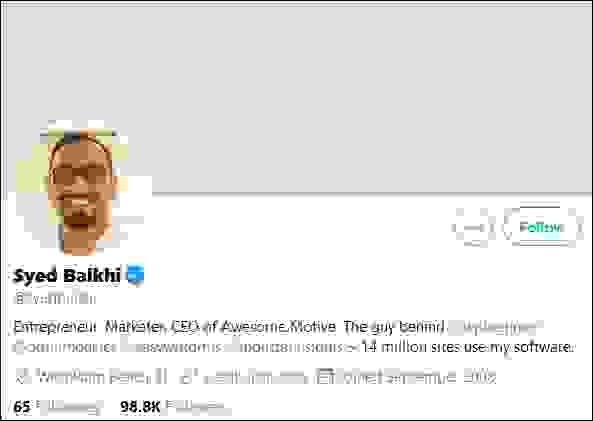
Task: Click the 'Awesome Motive' text in the bio
Action: coord(278,326)
